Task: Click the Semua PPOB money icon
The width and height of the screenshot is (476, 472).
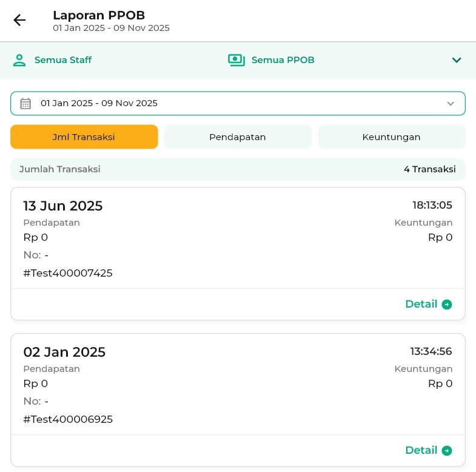Action: pyautogui.click(x=236, y=60)
